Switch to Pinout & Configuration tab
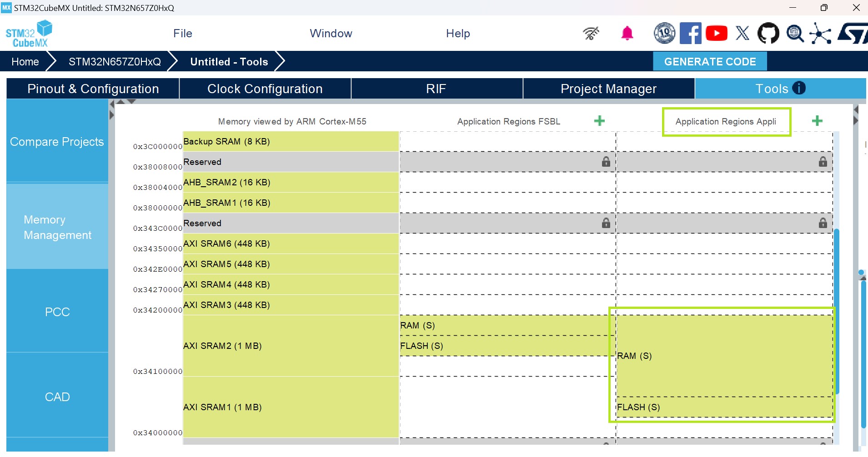The width and height of the screenshot is (868, 457). point(93,89)
